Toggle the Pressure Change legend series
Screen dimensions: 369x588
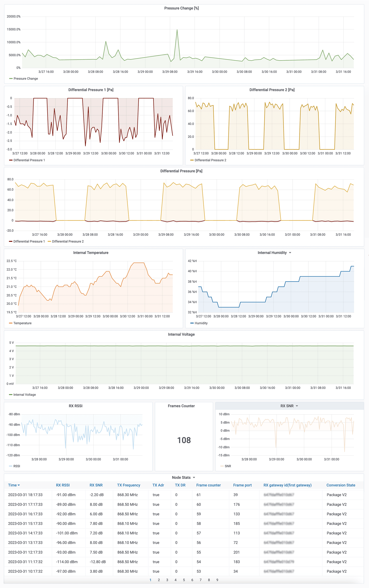tap(26, 79)
